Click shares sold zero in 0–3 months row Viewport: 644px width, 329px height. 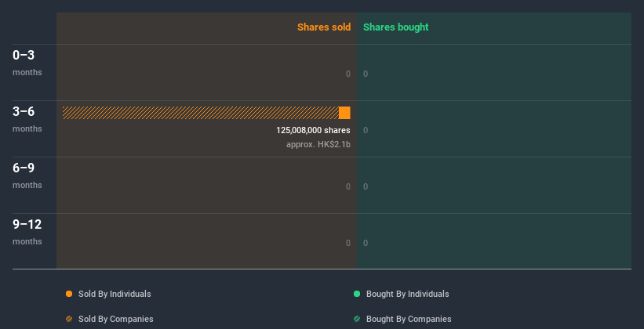(x=348, y=74)
